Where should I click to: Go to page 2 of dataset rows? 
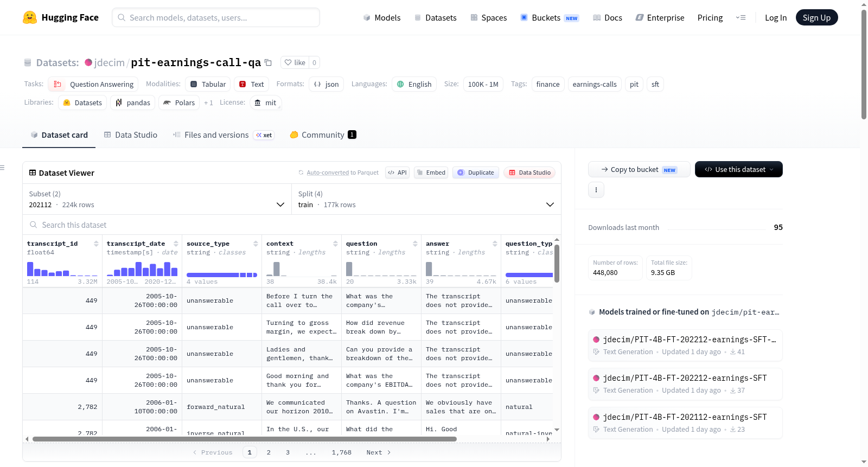tap(269, 452)
